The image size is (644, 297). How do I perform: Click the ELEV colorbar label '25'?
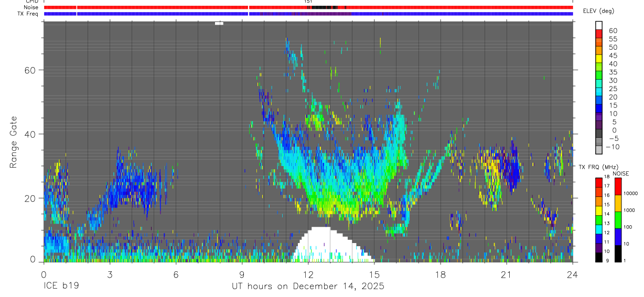pyautogui.click(x=613, y=89)
